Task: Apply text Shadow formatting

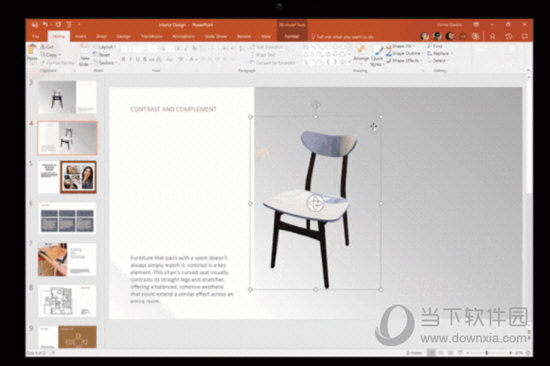Action: click(x=145, y=59)
